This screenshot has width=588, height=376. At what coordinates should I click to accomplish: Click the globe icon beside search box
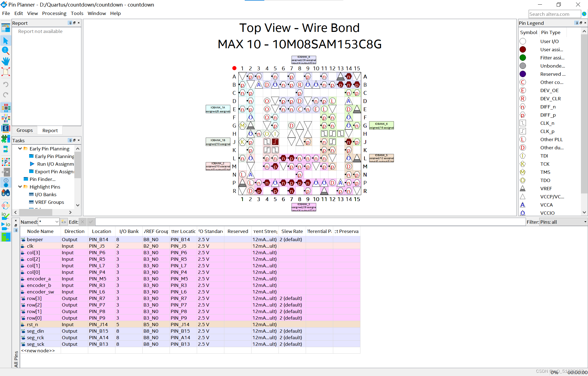584,14
